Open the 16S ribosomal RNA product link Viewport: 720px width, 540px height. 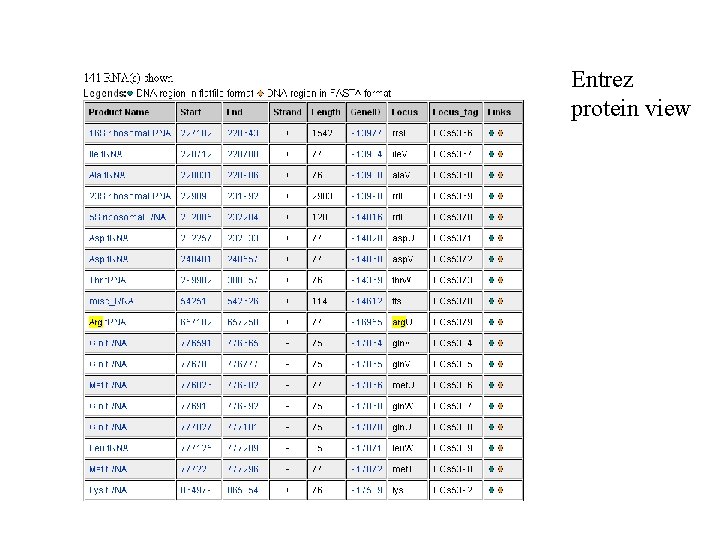[130, 133]
